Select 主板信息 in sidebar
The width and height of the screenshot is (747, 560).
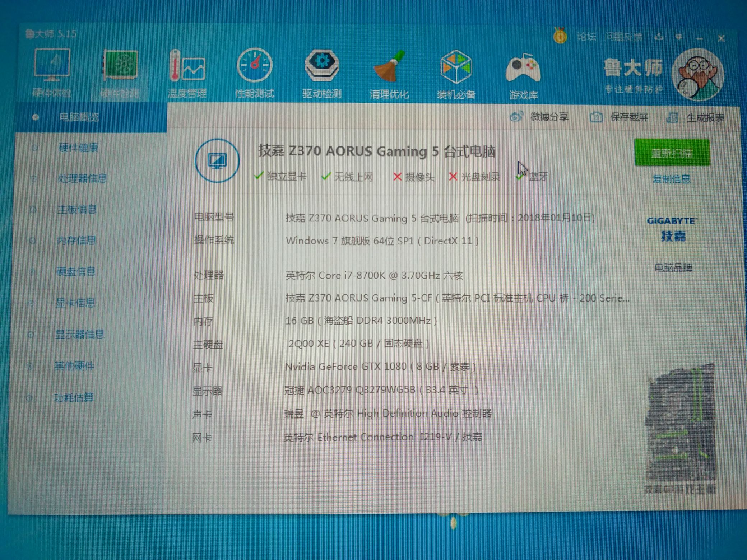tap(77, 209)
